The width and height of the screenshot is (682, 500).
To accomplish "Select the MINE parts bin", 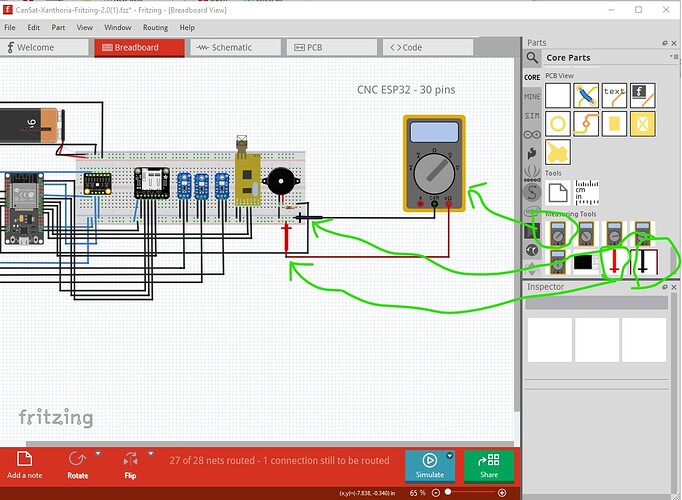I will point(532,97).
